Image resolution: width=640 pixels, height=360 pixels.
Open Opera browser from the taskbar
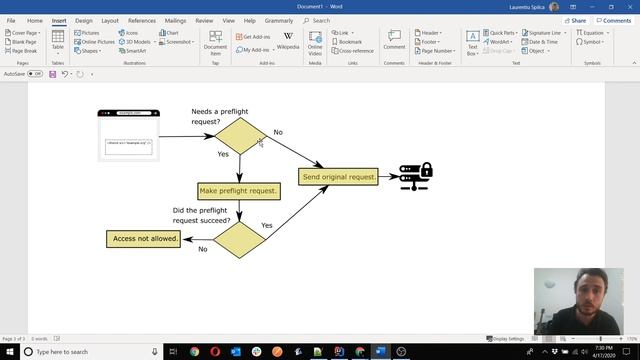(x=215, y=351)
